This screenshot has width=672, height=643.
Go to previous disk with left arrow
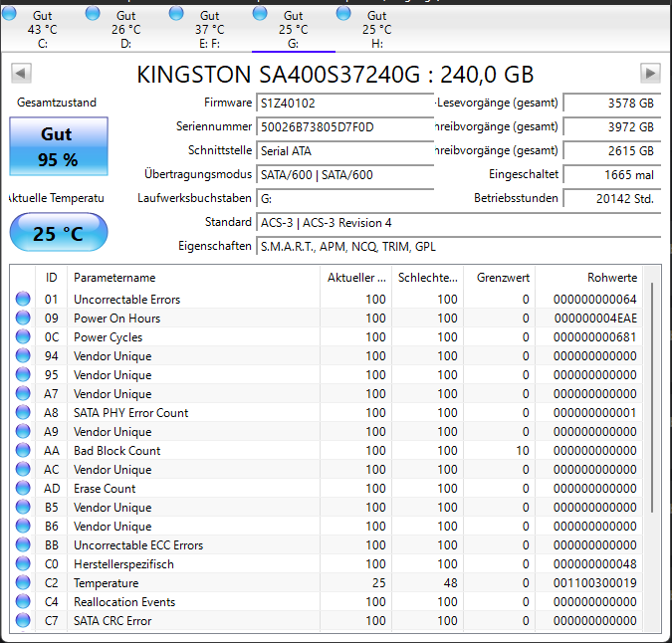[x=21, y=73]
